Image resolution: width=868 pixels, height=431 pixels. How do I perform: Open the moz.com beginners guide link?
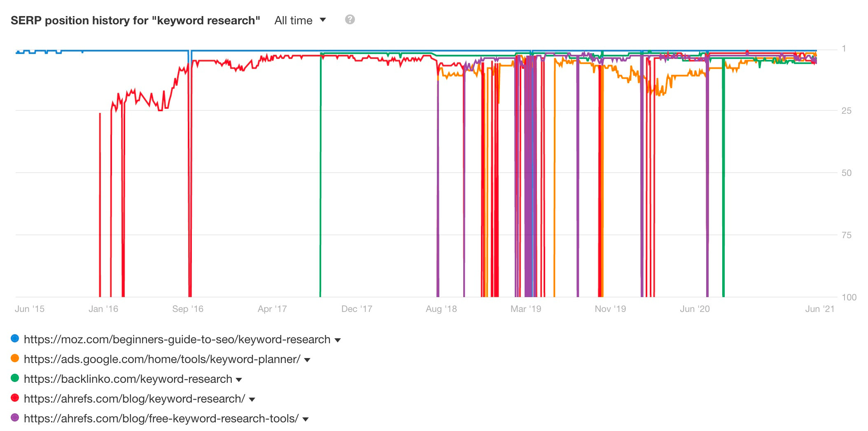[x=177, y=340]
